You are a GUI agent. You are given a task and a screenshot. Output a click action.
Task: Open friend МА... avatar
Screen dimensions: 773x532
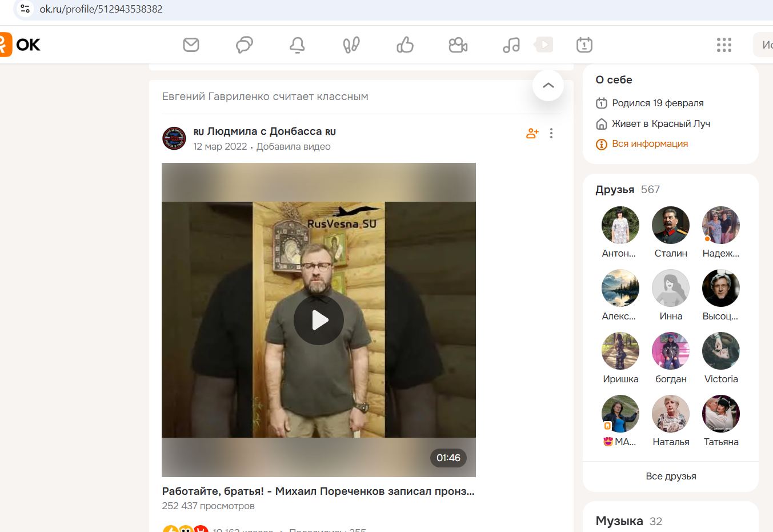(620, 414)
